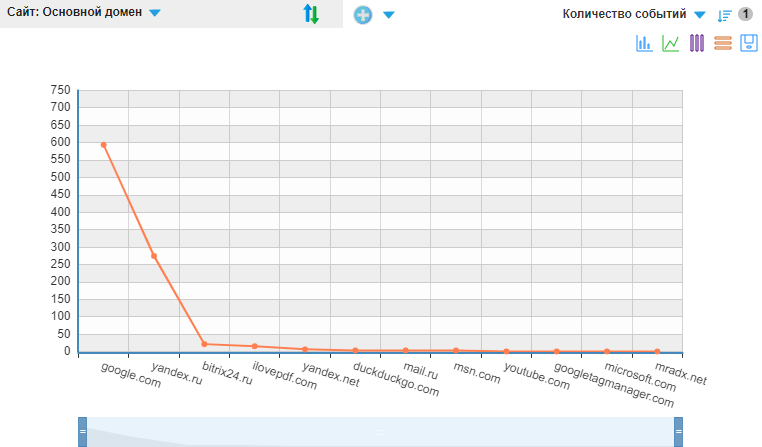Image resolution: width=762 pixels, height=447 pixels.
Task: Switch to line chart view
Action: pos(670,43)
